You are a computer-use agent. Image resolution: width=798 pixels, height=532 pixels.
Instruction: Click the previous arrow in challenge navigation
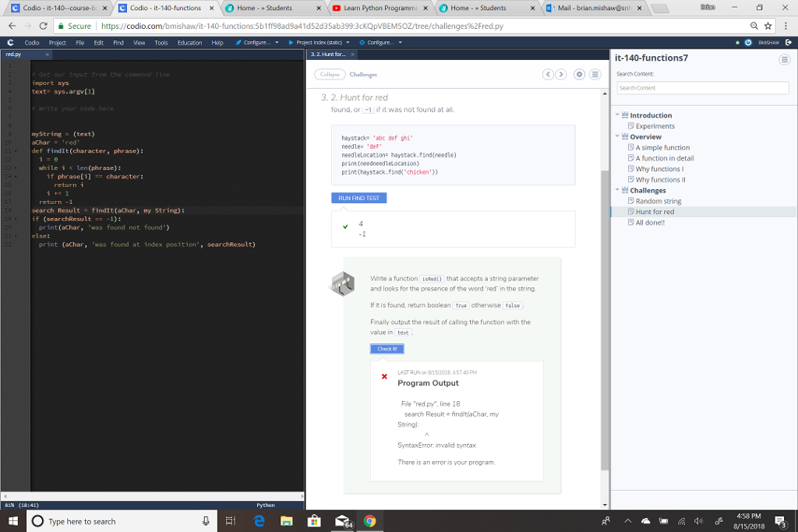[546, 76]
